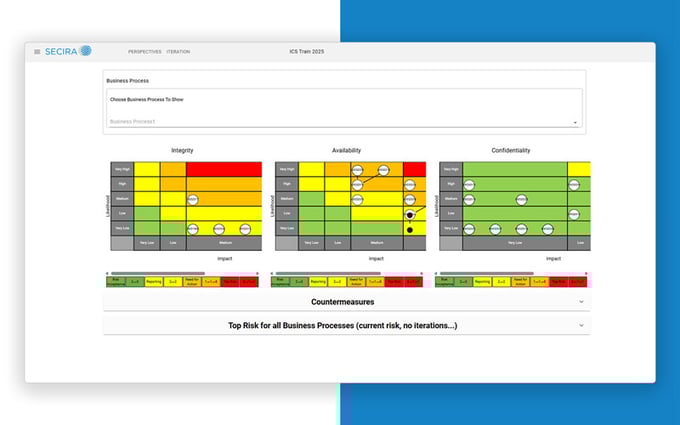Click the Need for Action legend under Availability
This screenshot has height=425, width=680.
click(356, 282)
